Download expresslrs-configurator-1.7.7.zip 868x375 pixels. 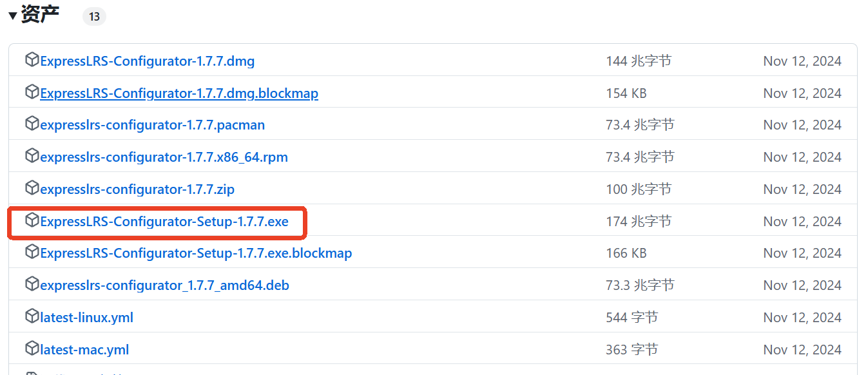click(137, 189)
